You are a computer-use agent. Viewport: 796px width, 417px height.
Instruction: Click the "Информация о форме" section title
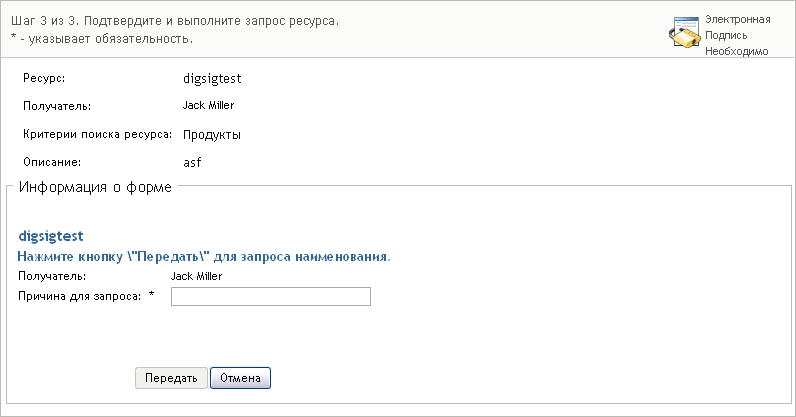(x=95, y=187)
